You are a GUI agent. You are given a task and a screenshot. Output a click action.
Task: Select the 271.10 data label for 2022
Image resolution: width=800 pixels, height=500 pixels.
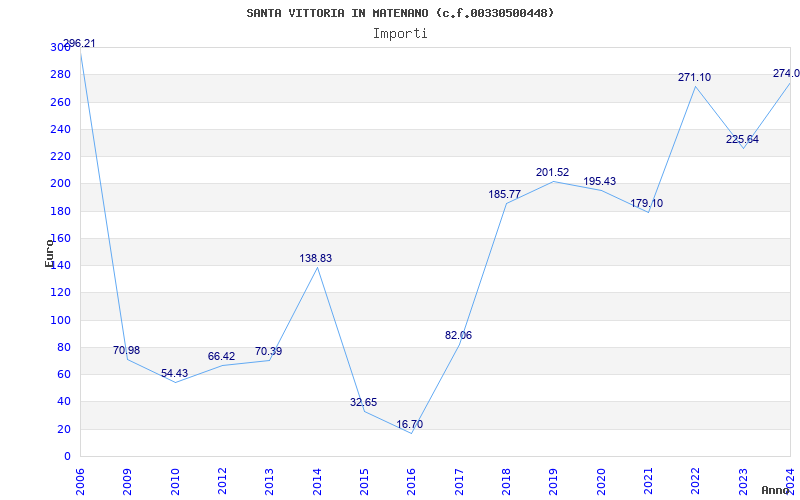(x=694, y=78)
